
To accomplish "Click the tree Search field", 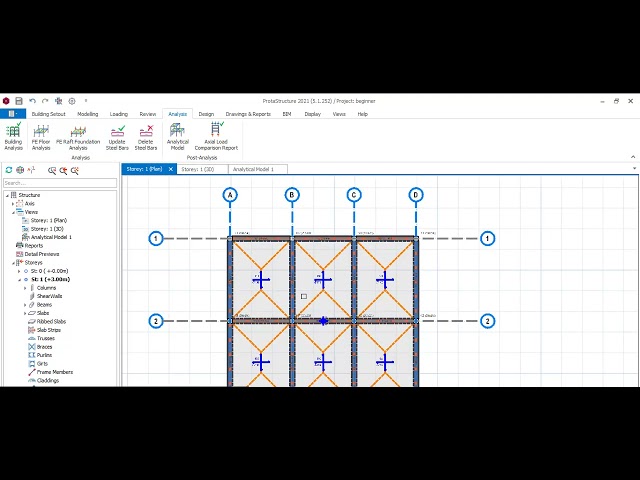I will point(60,183).
